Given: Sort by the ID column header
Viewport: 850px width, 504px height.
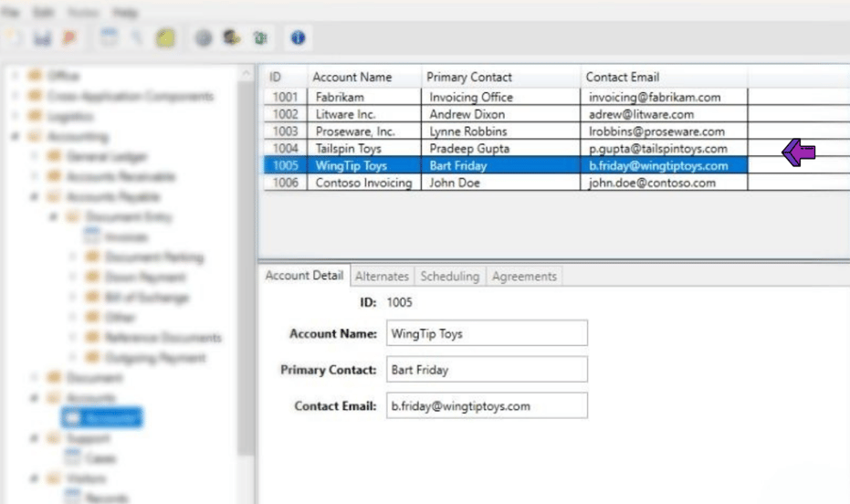Looking at the screenshot, I should tap(286, 77).
